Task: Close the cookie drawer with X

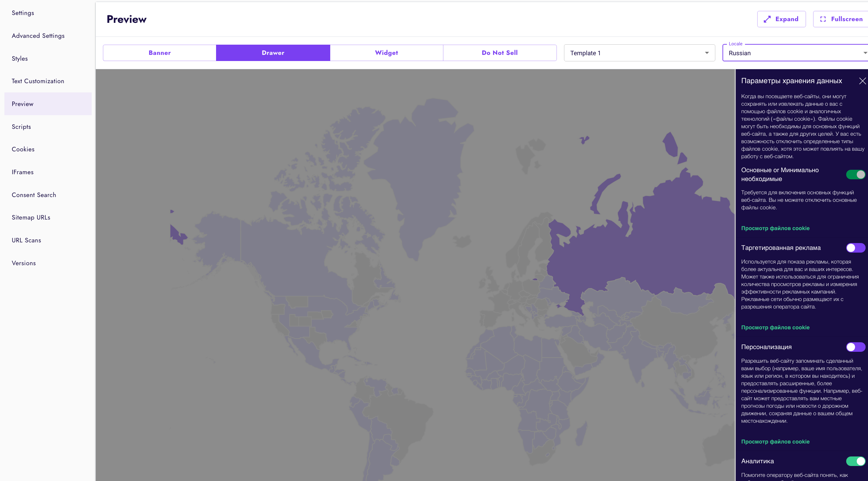Action: (x=862, y=81)
